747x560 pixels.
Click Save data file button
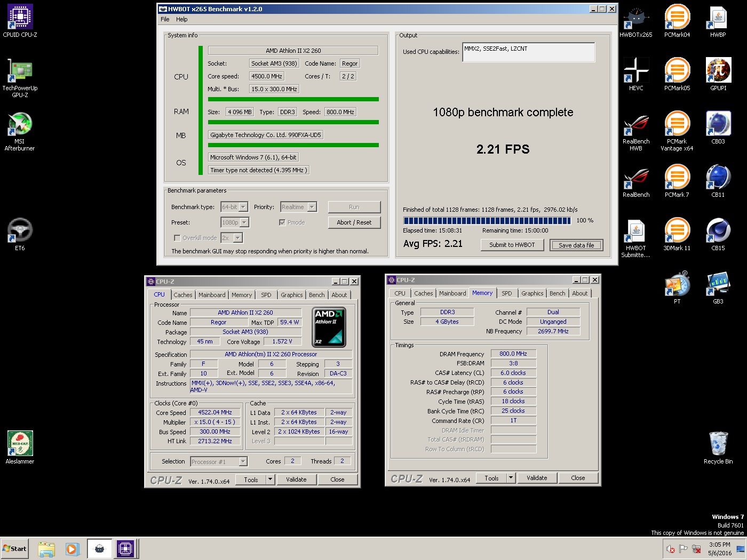576,245
